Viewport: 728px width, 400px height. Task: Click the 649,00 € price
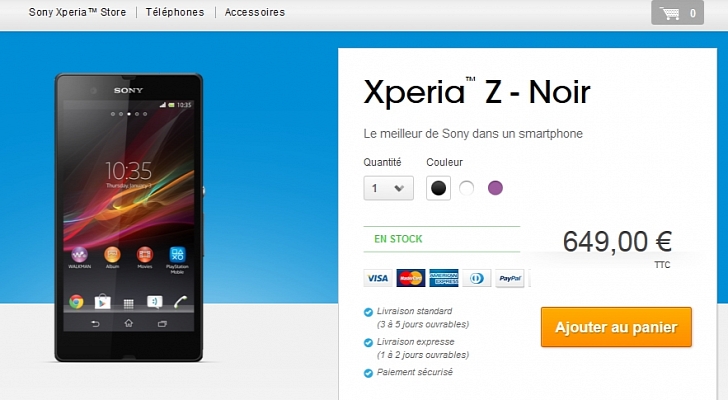[617, 241]
